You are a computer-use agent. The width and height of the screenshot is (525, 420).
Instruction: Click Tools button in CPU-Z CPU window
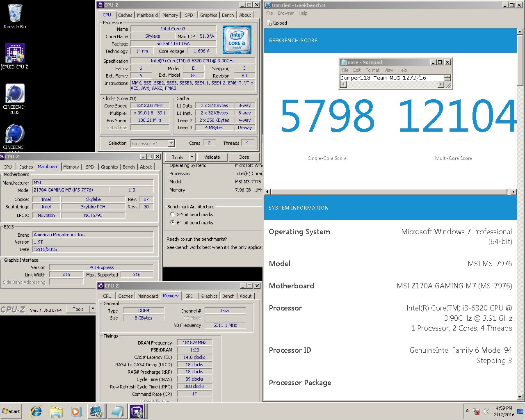[x=177, y=157]
